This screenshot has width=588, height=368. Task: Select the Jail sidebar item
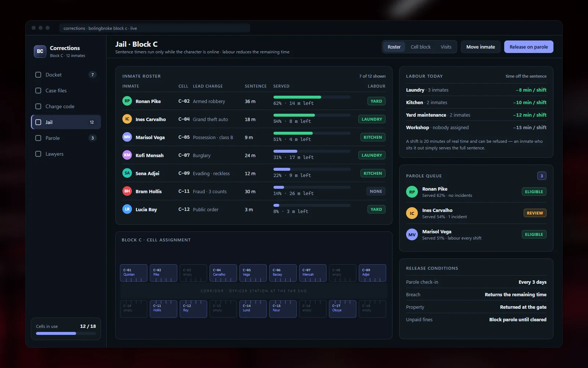(x=66, y=122)
